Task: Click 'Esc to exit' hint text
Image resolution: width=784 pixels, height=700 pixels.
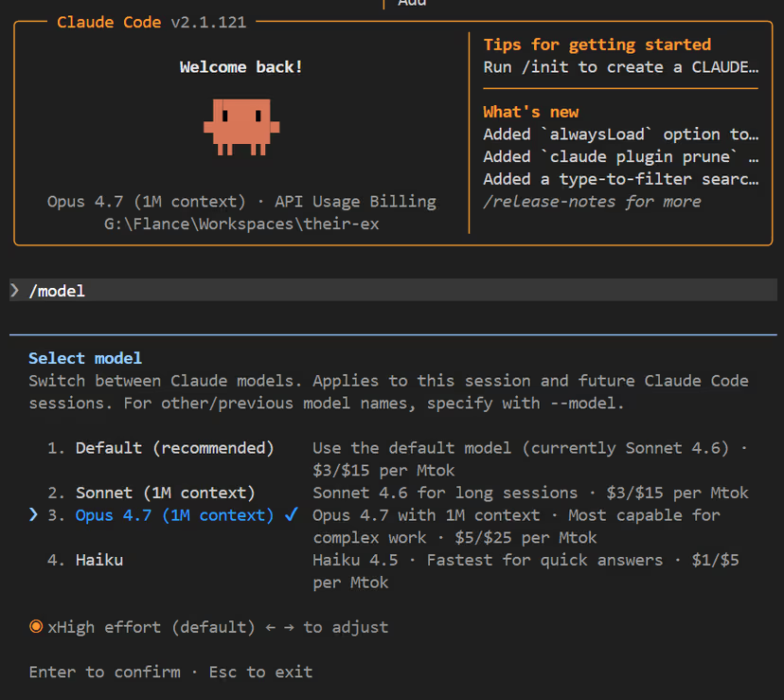Action: (260, 672)
